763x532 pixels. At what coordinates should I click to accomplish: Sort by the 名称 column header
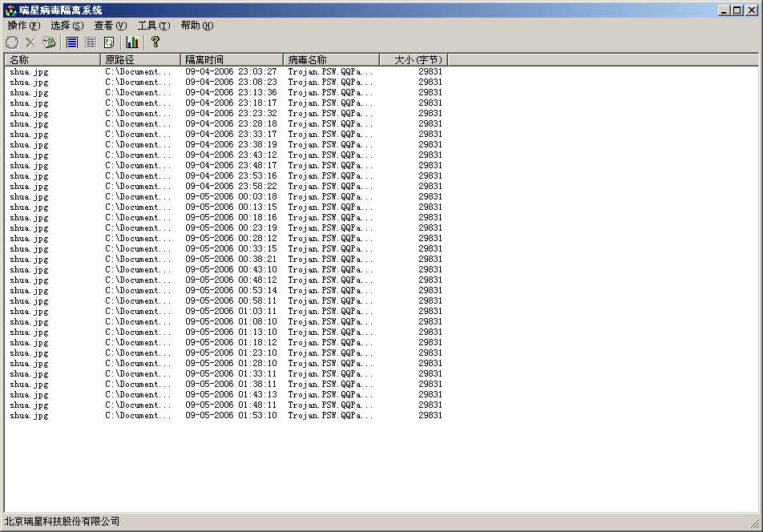pos(53,60)
